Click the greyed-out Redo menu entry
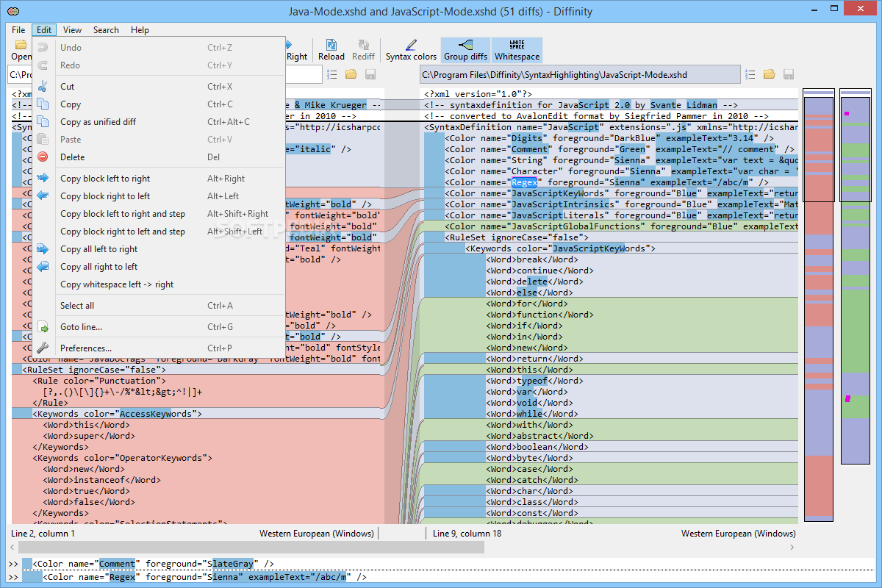 click(x=159, y=65)
